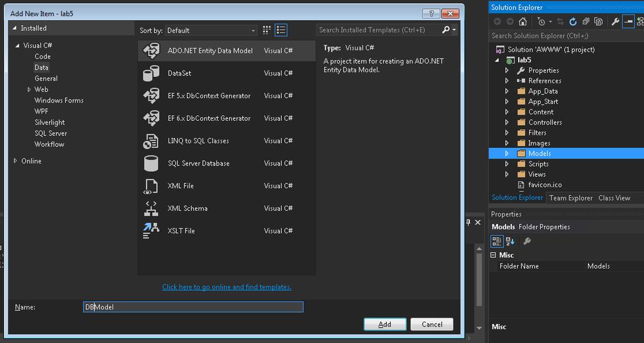Screen dimensions: 644x343
Task: Click Search Solution Explorer field
Action: tap(567, 36)
